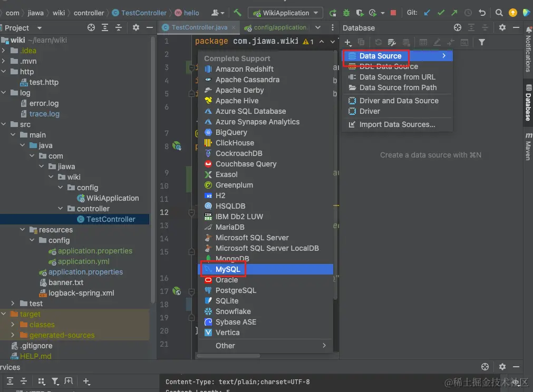Select MySQL in the data source list
The width and height of the screenshot is (533, 392).
click(266, 269)
